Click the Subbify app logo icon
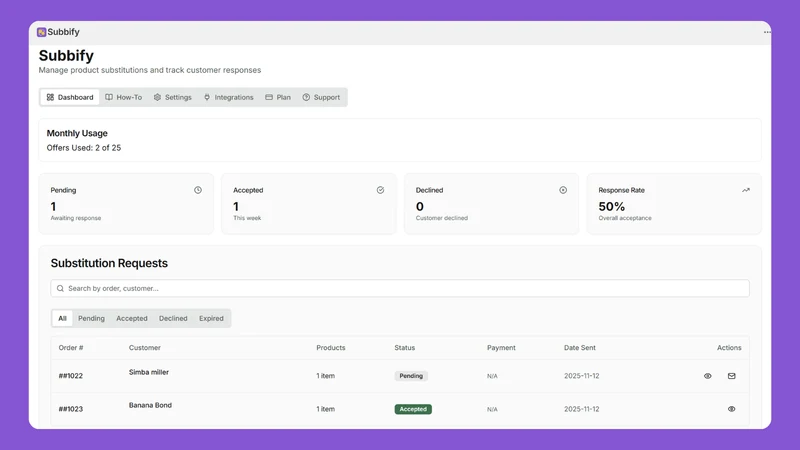This screenshot has height=450, width=800. coord(41,32)
